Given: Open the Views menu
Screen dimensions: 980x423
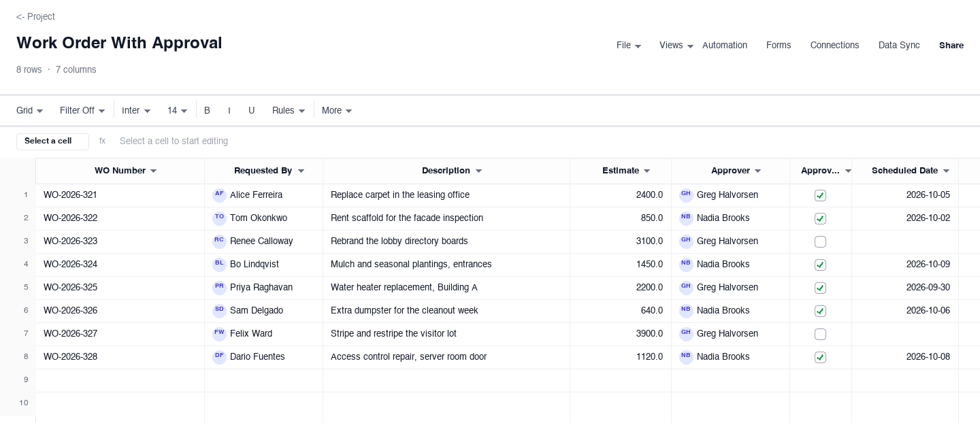Looking at the screenshot, I should (x=676, y=46).
